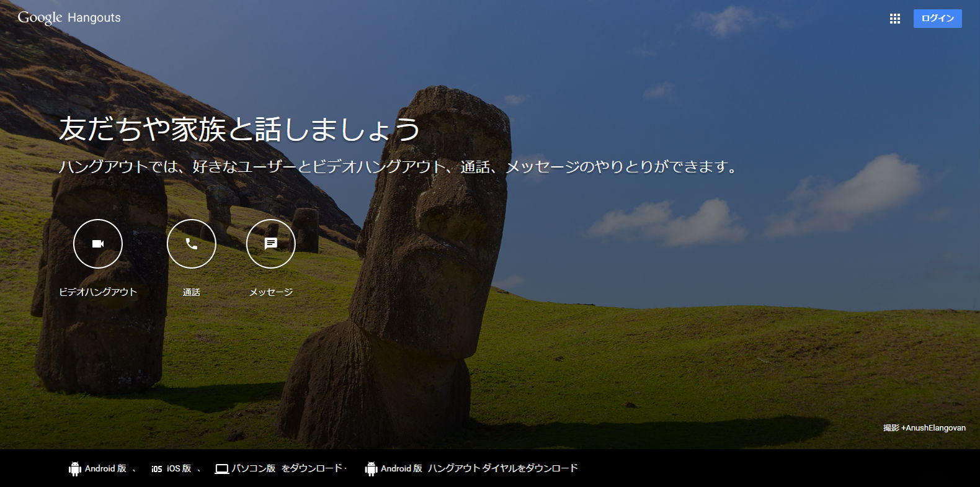Click the iOS icon in footer

[x=157, y=469]
